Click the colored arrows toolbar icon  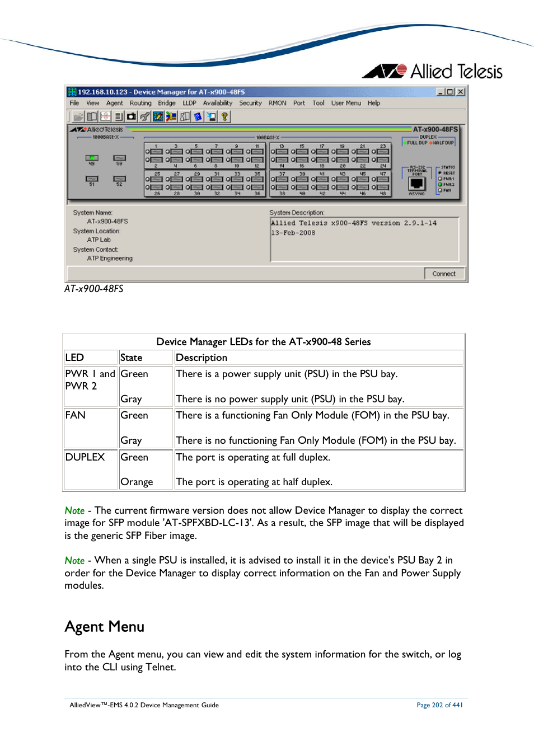[171, 116]
